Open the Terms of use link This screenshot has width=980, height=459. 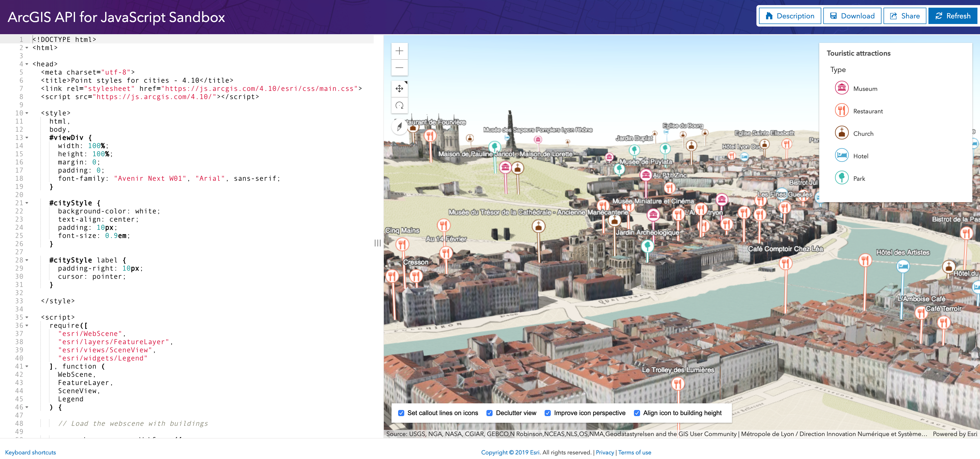634,453
